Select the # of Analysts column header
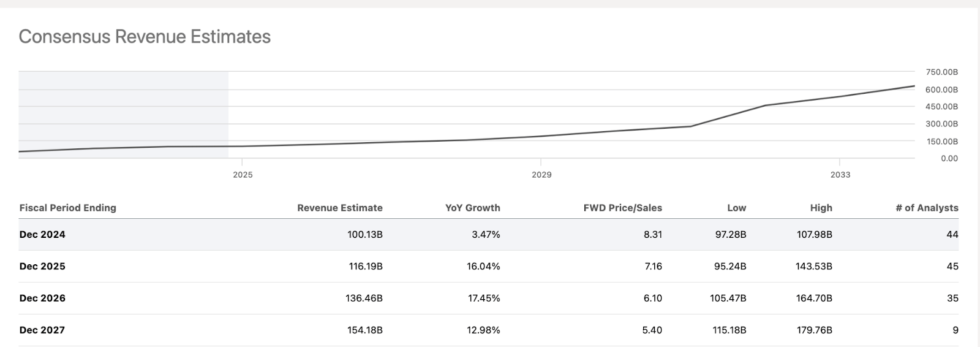The image size is (980, 347). [927, 208]
